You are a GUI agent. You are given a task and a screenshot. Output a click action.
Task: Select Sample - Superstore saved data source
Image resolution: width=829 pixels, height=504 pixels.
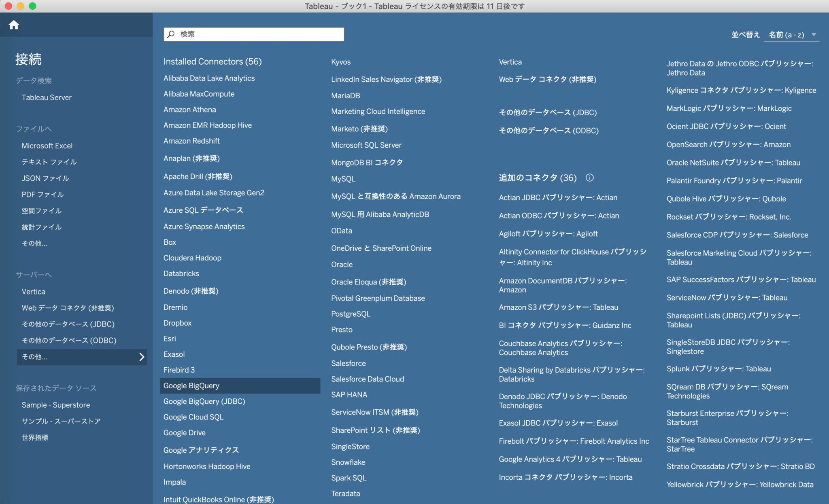coord(56,404)
